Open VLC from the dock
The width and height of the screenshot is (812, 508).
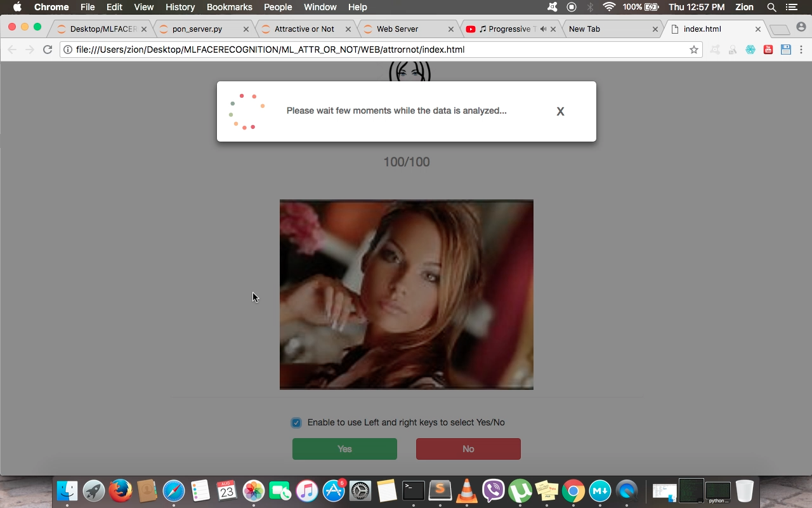(467, 491)
